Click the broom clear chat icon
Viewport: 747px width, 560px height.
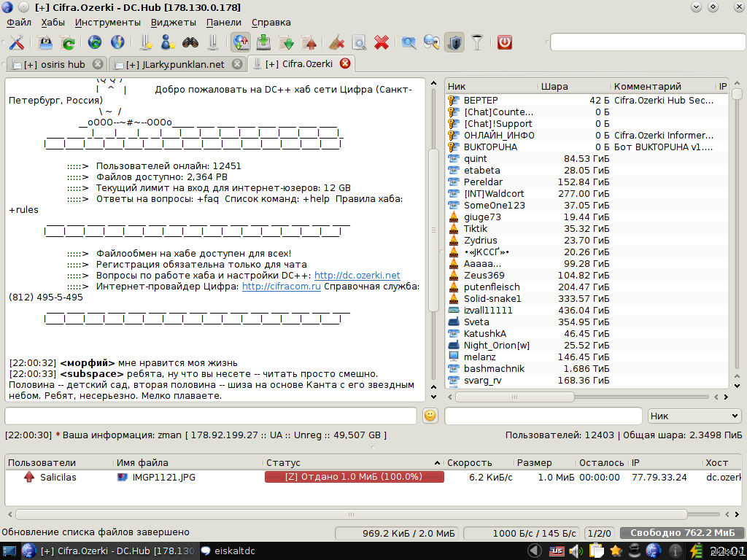pos(336,42)
